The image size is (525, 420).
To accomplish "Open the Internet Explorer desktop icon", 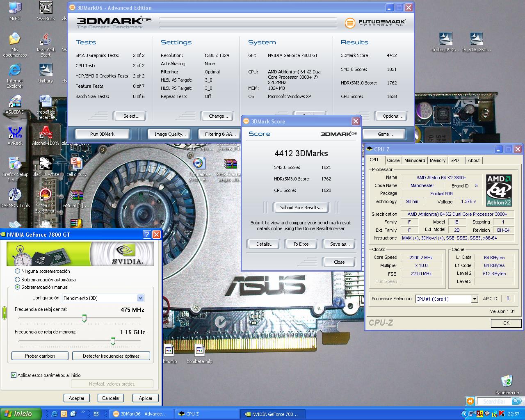I will coord(15,71).
